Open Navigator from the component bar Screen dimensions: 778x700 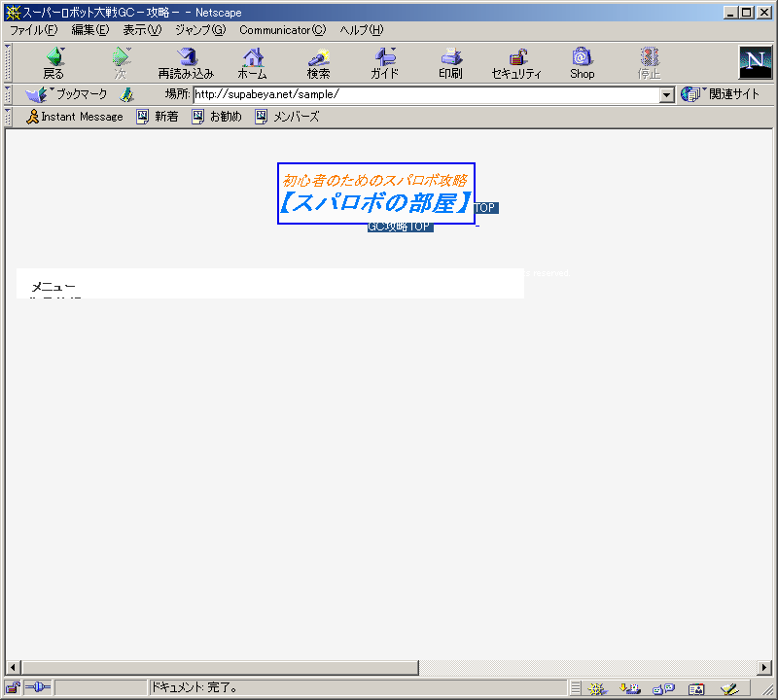597,688
